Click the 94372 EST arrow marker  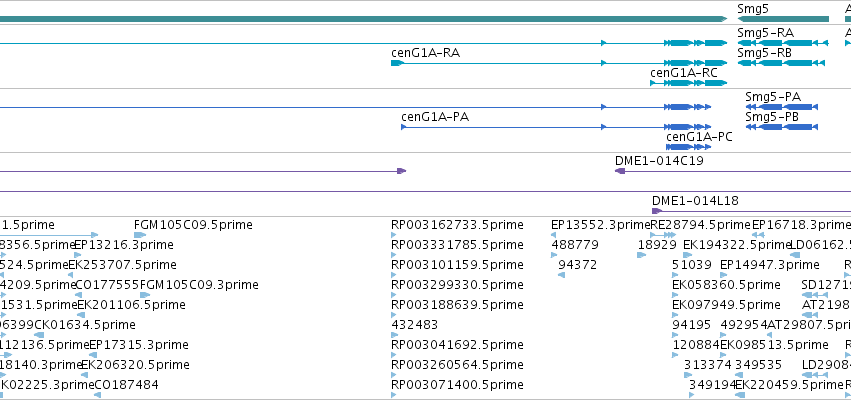coord(561,275)
